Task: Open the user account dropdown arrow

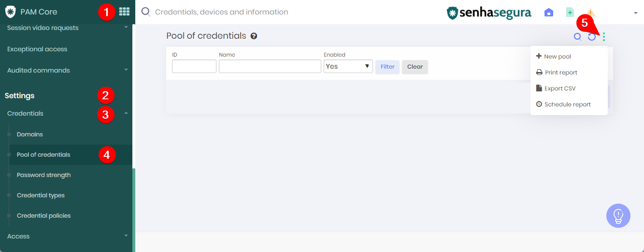Action: click(x=636, y=13)
